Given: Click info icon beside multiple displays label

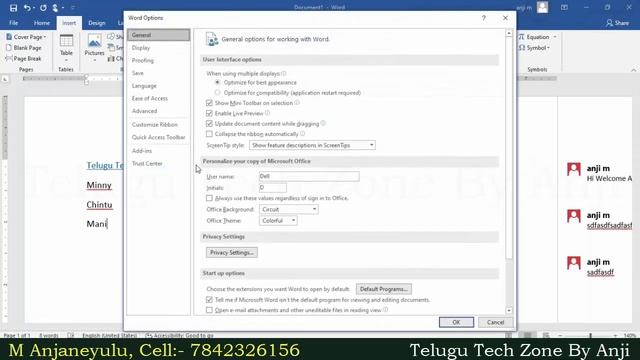Looking at the screenshot, I should [x=284, y=73].
